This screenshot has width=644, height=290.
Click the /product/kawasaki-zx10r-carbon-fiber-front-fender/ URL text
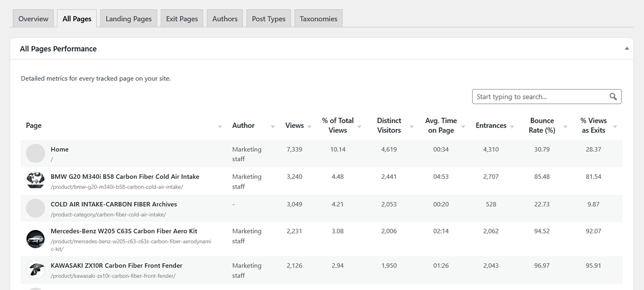113,276
